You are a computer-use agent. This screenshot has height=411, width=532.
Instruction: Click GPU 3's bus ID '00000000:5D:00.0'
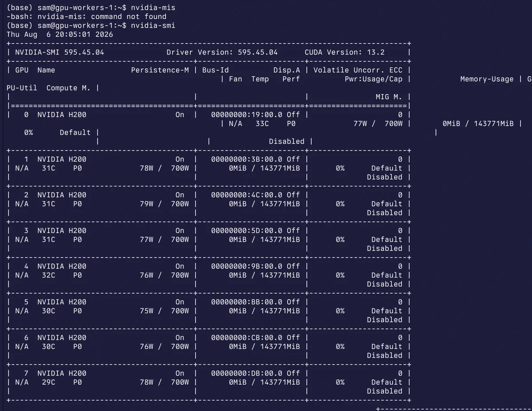[246, 230]
